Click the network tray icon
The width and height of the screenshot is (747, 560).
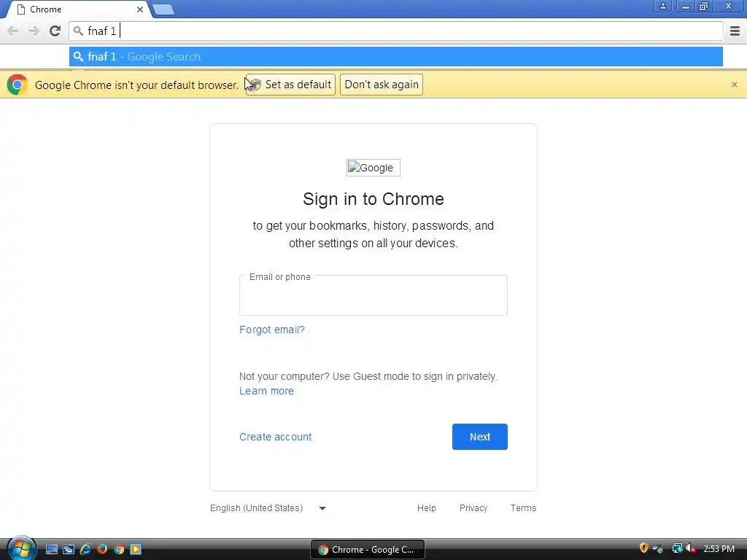(x=676, y=548)
